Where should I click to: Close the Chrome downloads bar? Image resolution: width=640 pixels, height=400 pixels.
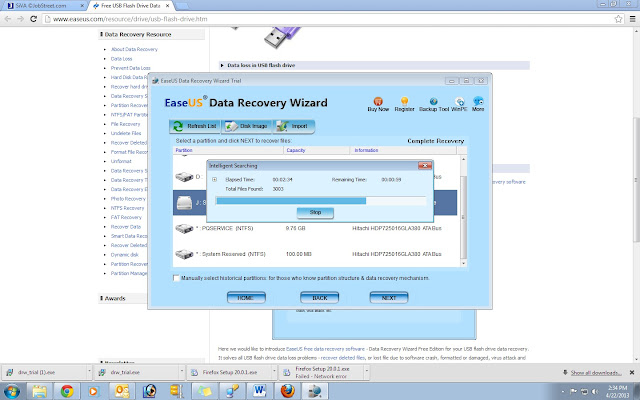[632, 372]
